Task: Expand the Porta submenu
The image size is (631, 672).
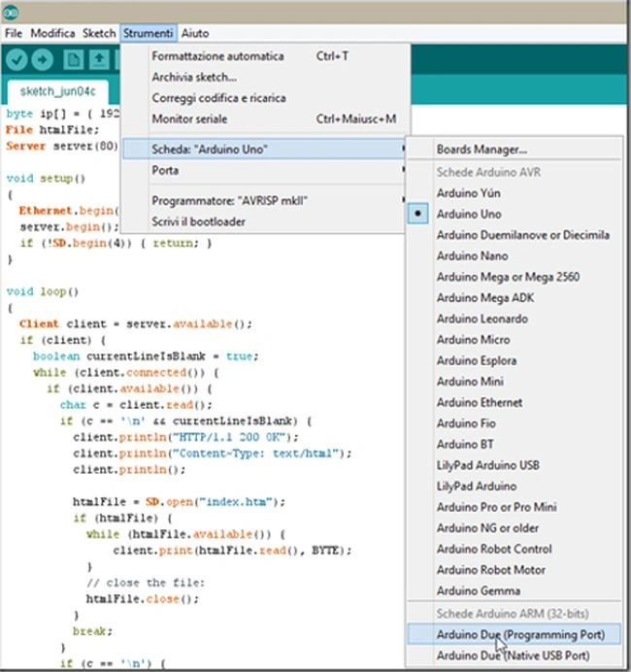Action: [264, 170]
